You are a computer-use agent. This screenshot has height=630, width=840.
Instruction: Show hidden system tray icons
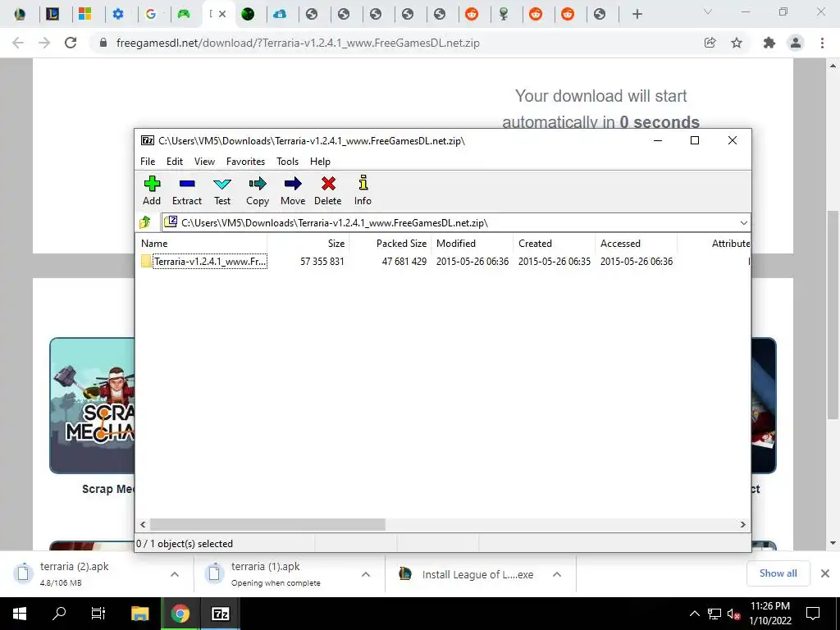[694, 614]
